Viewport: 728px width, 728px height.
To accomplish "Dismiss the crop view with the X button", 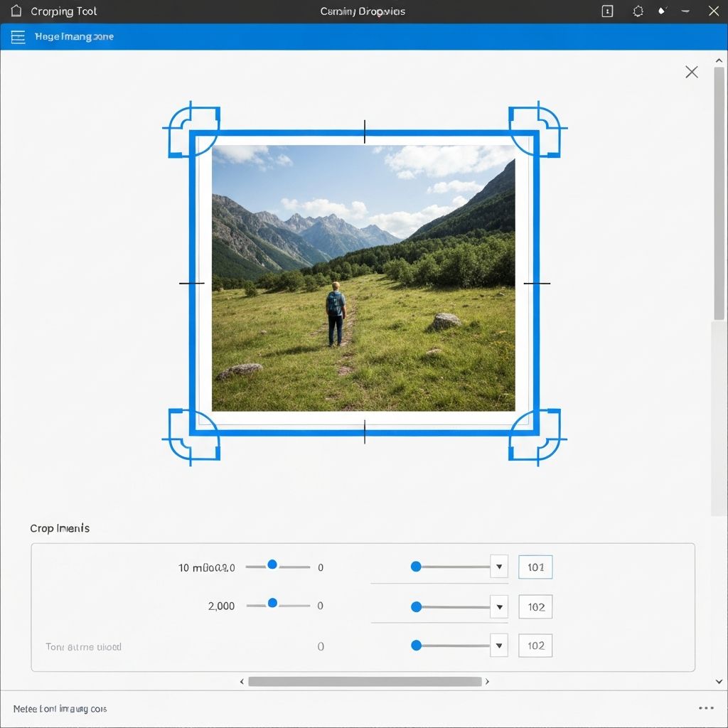I will tap(691, 71).
